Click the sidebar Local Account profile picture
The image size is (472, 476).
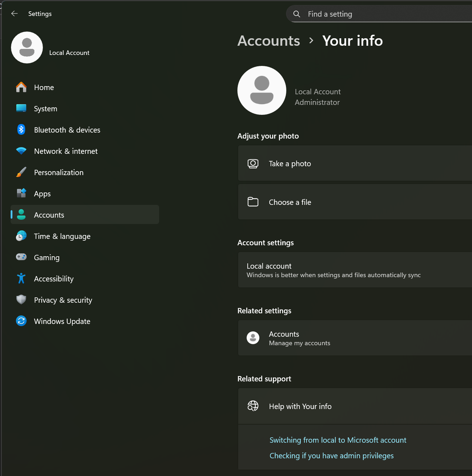27,47
